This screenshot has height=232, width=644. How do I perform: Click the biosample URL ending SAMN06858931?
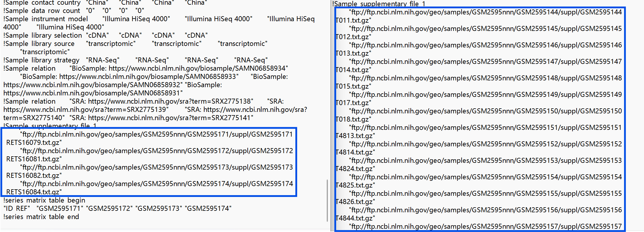coord(92,93)
